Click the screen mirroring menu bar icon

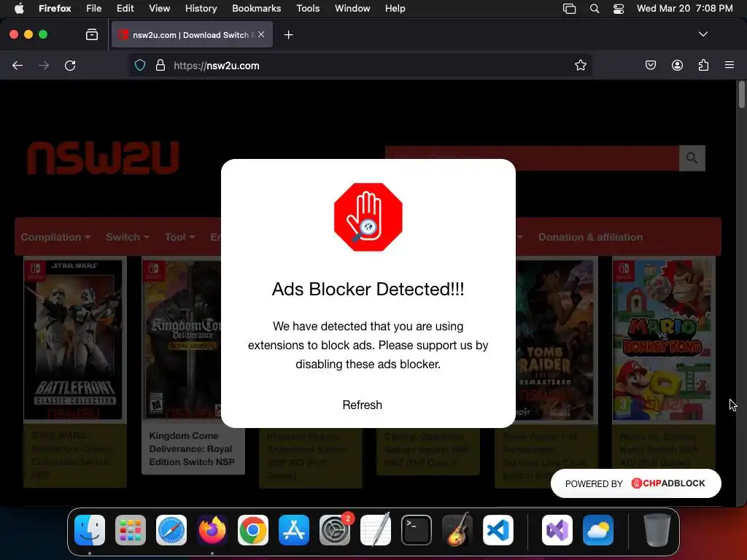tap(569, 8)
